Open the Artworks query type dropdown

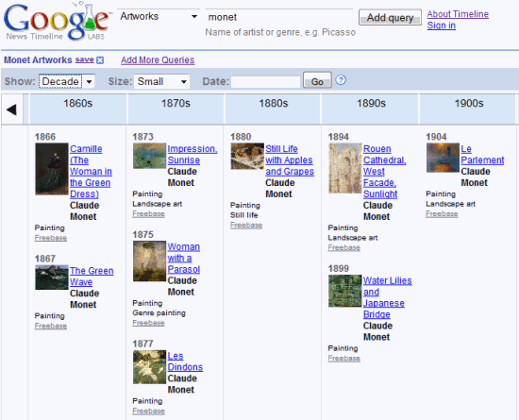[x=159, y=17]
